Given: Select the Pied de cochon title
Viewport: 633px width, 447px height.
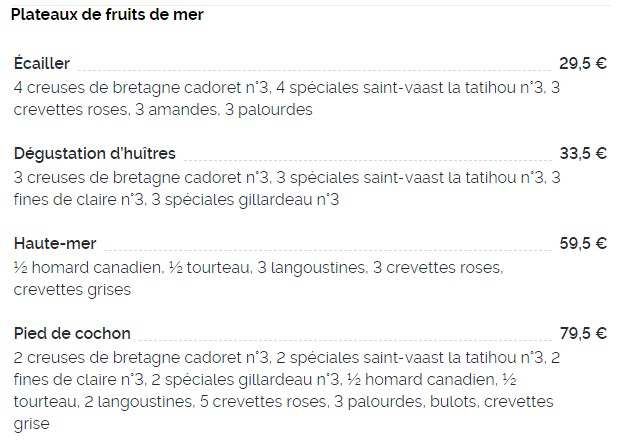Looking at the screenshot, I should (x=72, y=334).
